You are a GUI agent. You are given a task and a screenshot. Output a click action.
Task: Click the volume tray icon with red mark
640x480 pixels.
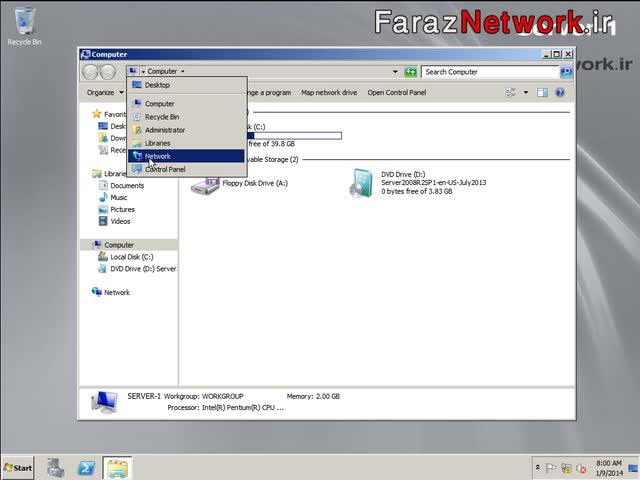(x=581, y=468)
